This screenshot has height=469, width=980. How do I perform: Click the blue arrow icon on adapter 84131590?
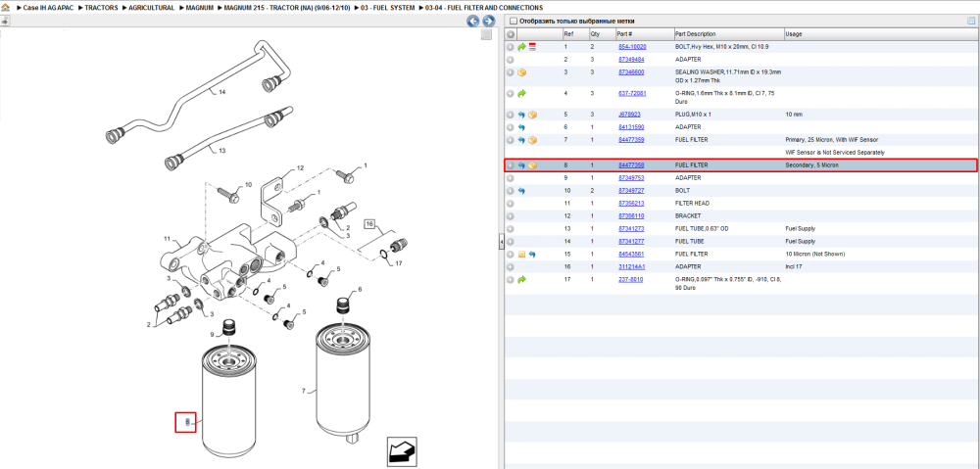(x=522, y=127)
